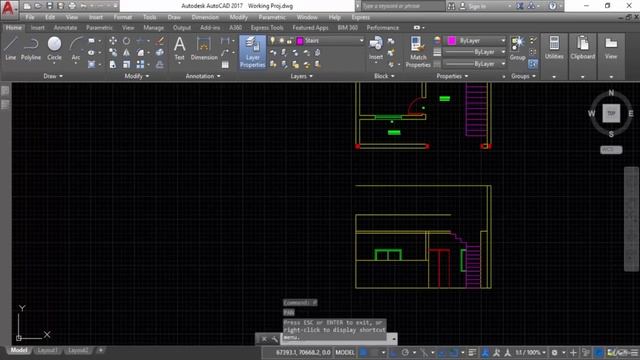Screen dimensions: 640x360
Task: Switch to the Layout1 tab
Action: (x=47, y=350)
